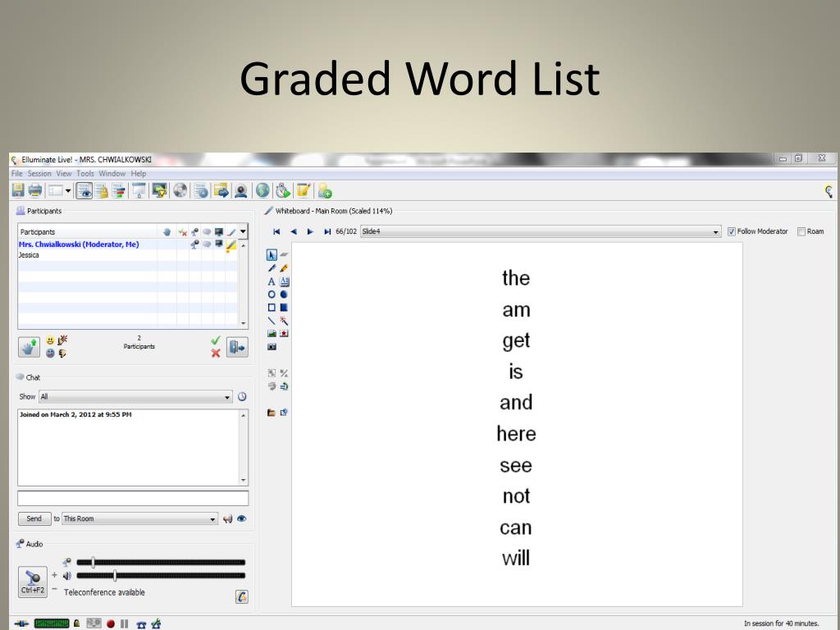Select the whiteboard filled rectangle tool

coord(284,308)
